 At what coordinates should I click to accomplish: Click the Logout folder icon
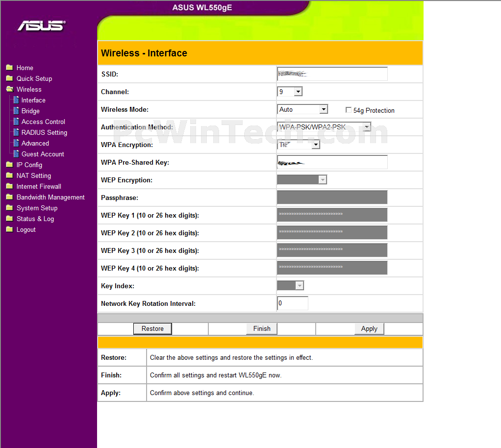tap(10, 229)
